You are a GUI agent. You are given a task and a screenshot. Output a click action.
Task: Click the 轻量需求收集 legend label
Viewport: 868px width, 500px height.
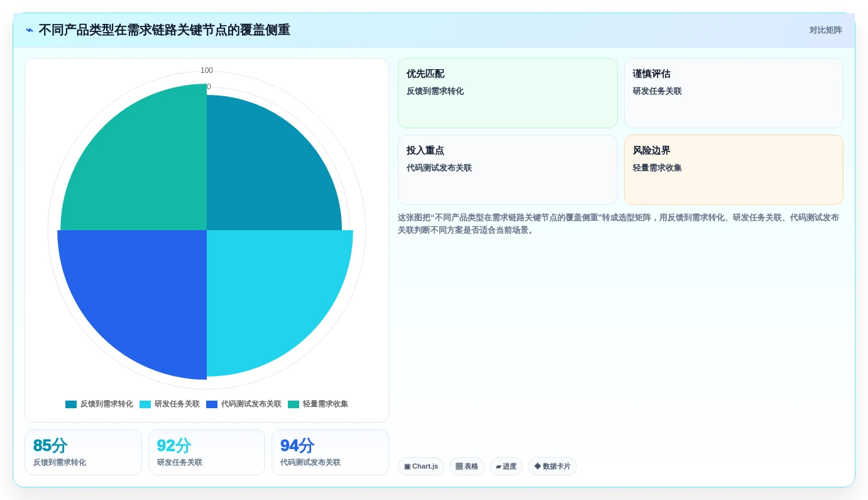pos(326,404)
